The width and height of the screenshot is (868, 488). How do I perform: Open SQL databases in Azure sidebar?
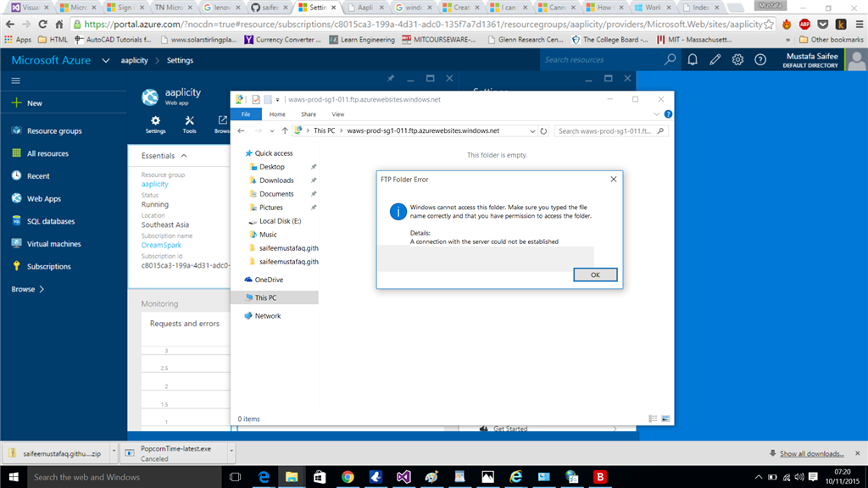pyautogui.click(x=43, y=221)
